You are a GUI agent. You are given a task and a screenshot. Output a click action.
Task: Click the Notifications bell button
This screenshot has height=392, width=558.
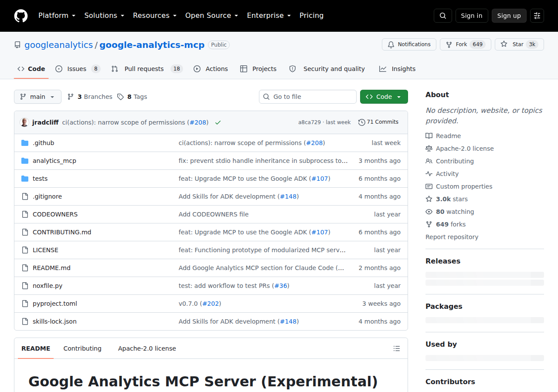click(409, 44)
